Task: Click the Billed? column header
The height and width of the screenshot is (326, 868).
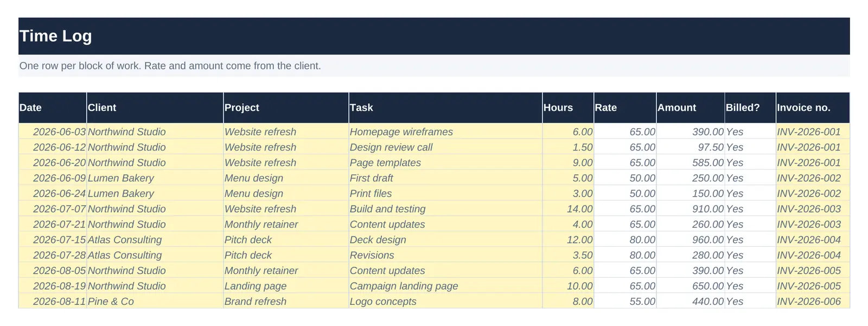Action: coord(750,108)
